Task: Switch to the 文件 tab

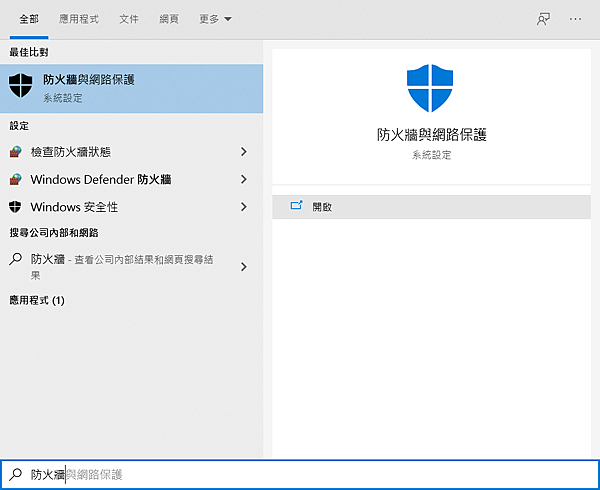Action: 129,19
